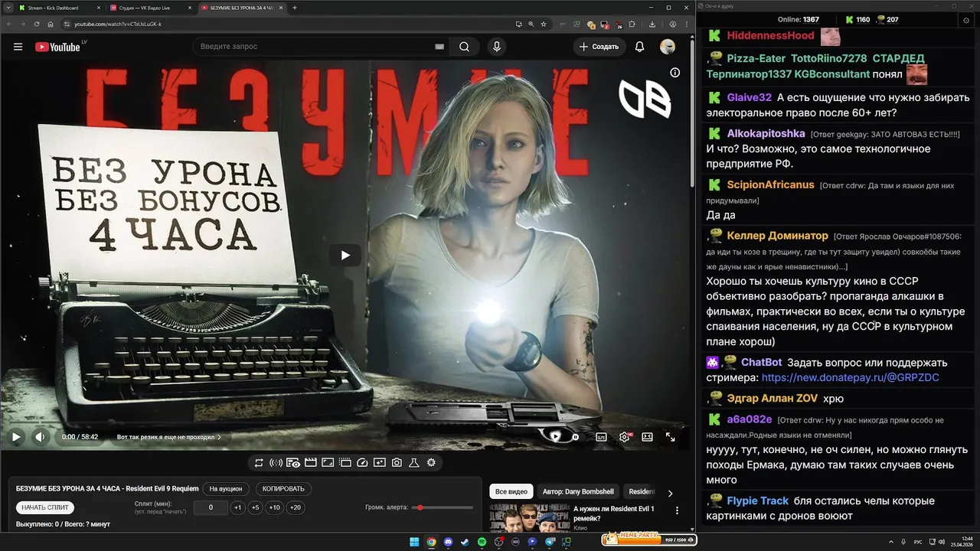Open options for 'А нужен ли Resident Evil 1 ремейк?'

pos(677,510)
